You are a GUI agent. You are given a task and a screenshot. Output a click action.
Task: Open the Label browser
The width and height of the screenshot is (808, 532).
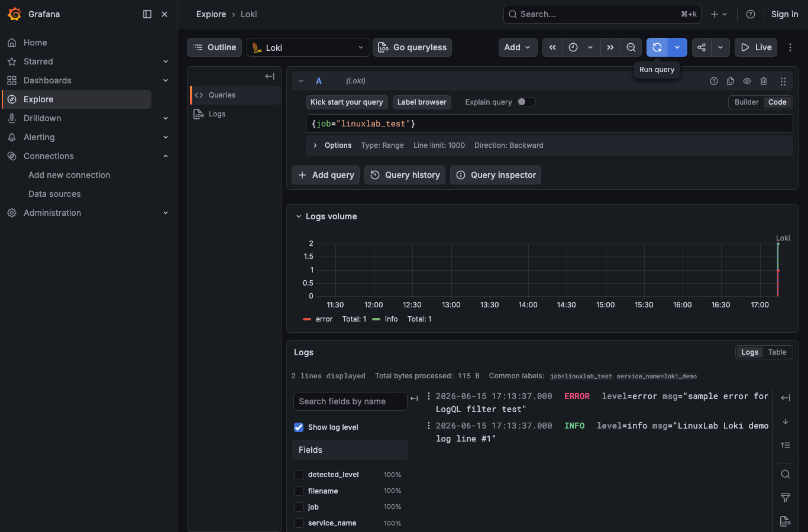[x=422, y=102]
